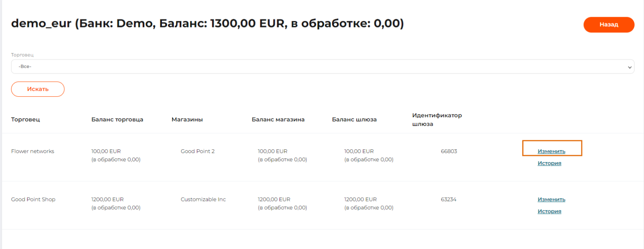Click gateway identifier 63234

[448, 199]
